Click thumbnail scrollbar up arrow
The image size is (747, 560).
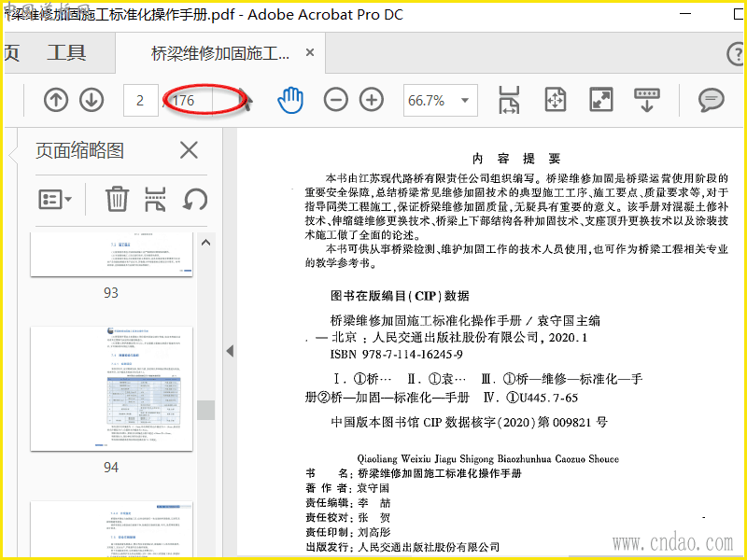[205, 243]
